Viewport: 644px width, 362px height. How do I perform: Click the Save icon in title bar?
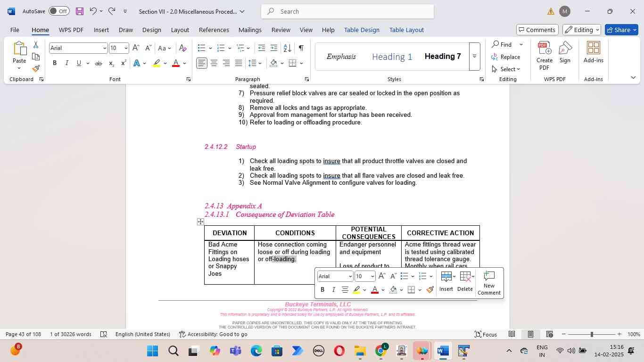[79, 11]
